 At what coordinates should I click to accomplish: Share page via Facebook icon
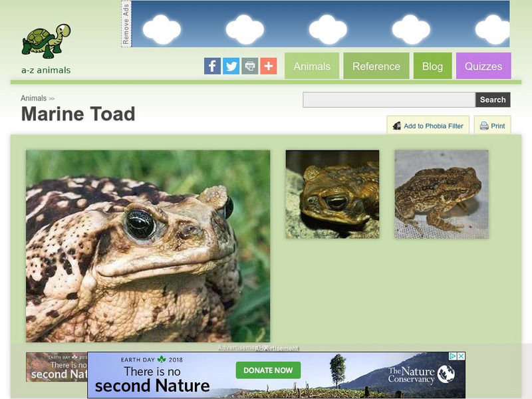[212, 66]
